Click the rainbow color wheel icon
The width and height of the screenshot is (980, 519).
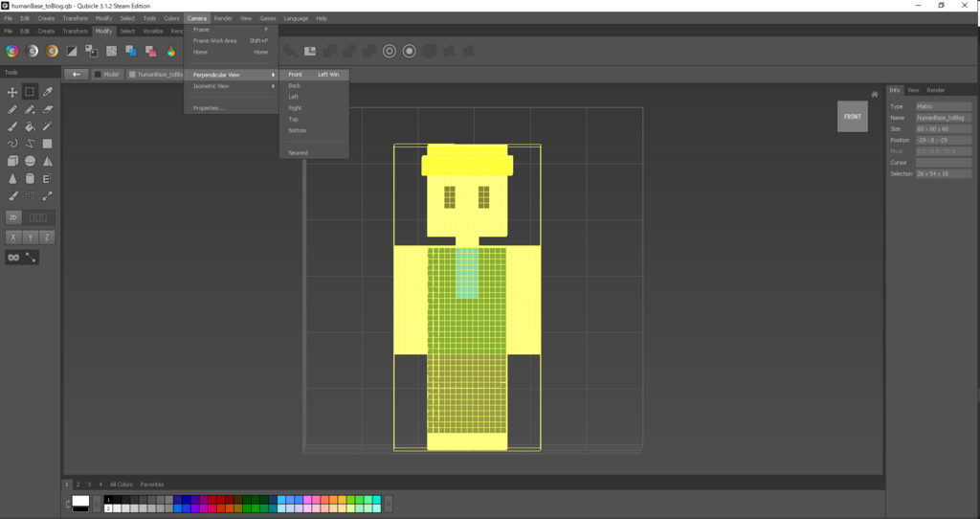[11, 52]
